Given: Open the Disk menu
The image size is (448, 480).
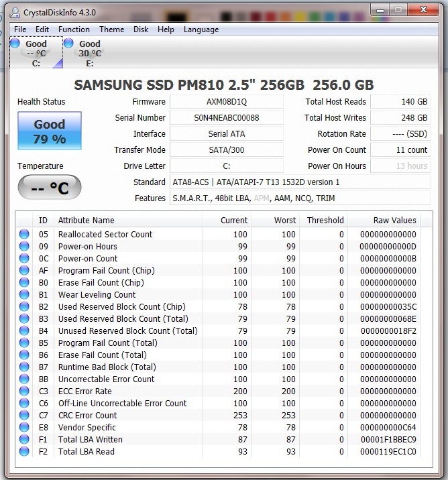Looking at the screenshot, I should tap(141, 29).
